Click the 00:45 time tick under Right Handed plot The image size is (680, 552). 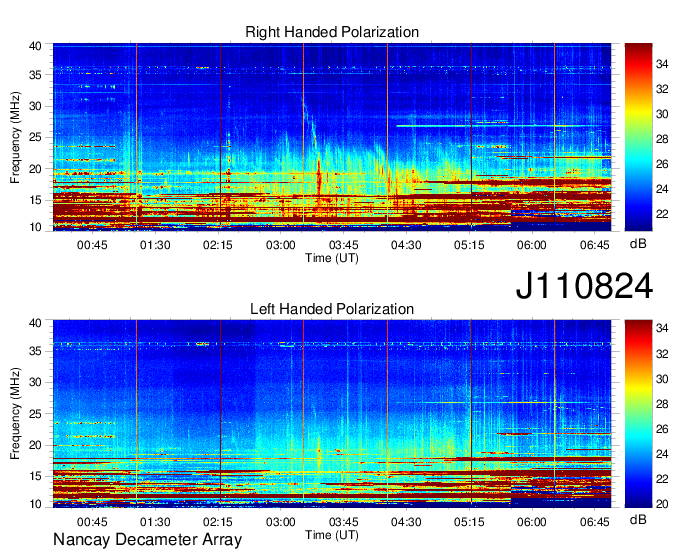pyautogui.click(x=92, y=245)
